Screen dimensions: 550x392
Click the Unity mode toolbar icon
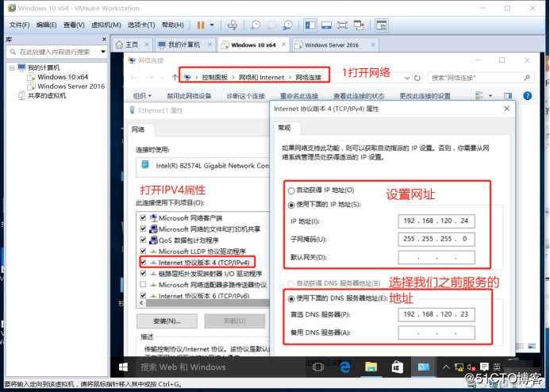359,25
